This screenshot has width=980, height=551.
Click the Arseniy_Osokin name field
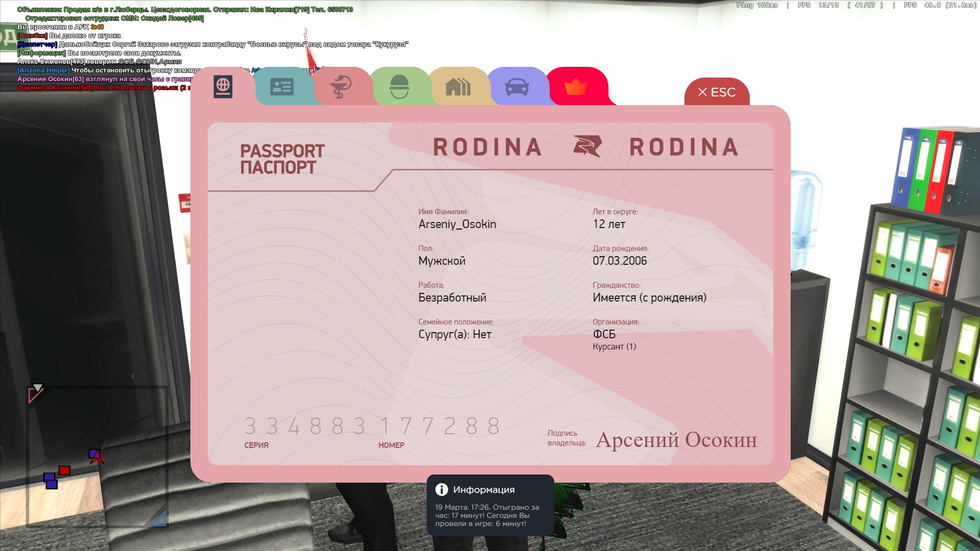click(457, 224)
